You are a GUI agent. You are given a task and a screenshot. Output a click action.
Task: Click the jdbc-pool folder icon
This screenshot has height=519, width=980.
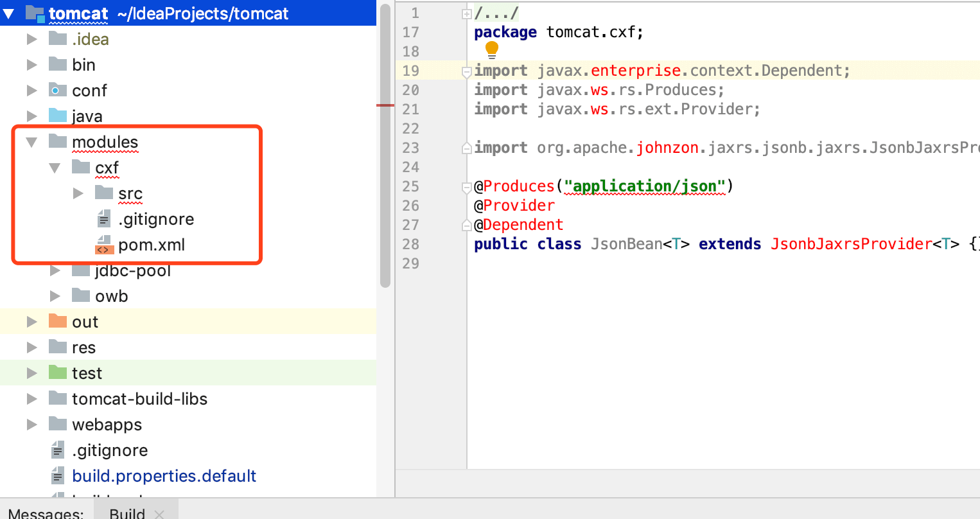pos(81,270)
